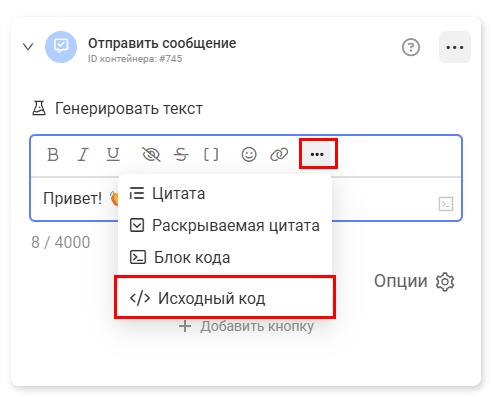494x397 pixels.
Task: Apply italic formatting to the text
Action: tap(83, 154)
